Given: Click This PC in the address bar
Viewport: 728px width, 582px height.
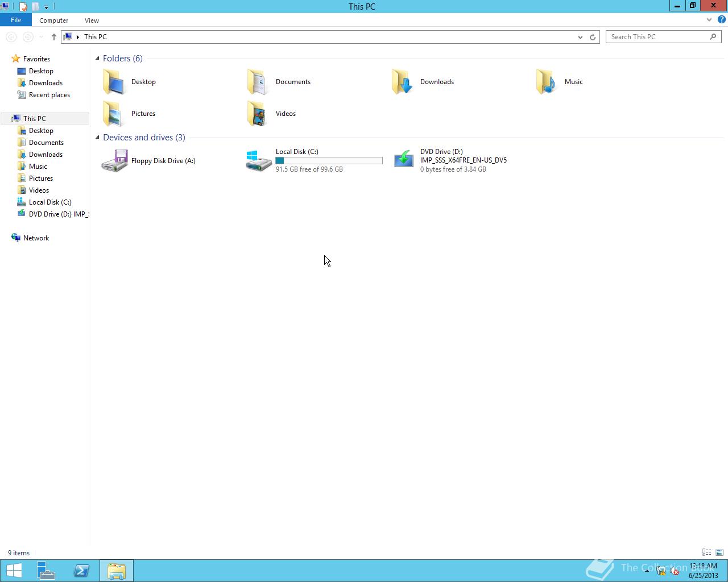Looking at the screenshot, I should coord(96,37).
